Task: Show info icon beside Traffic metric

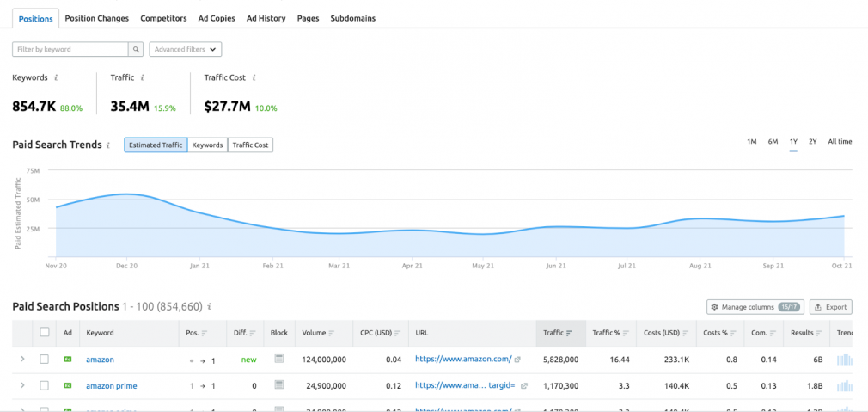Action: click(x=143, y=78)
